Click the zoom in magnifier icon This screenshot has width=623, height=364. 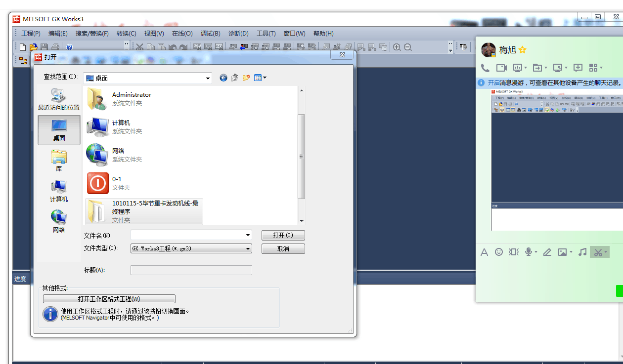(x=397, y=47)
